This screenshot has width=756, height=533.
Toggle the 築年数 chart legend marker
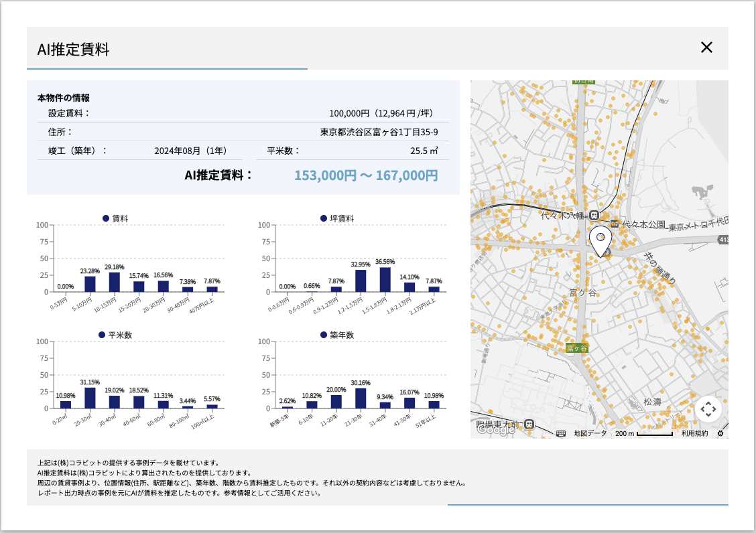click(324, 335)
